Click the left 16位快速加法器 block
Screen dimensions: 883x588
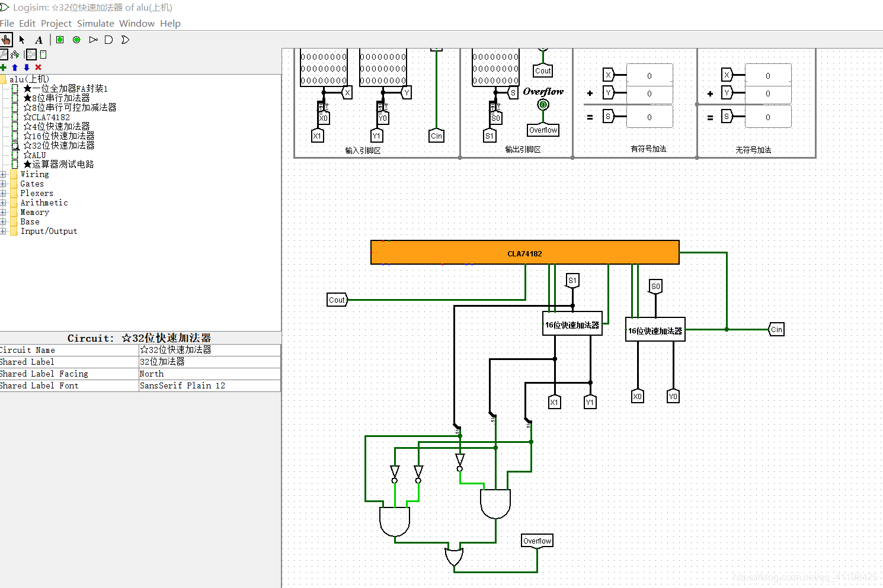(572, 324)
